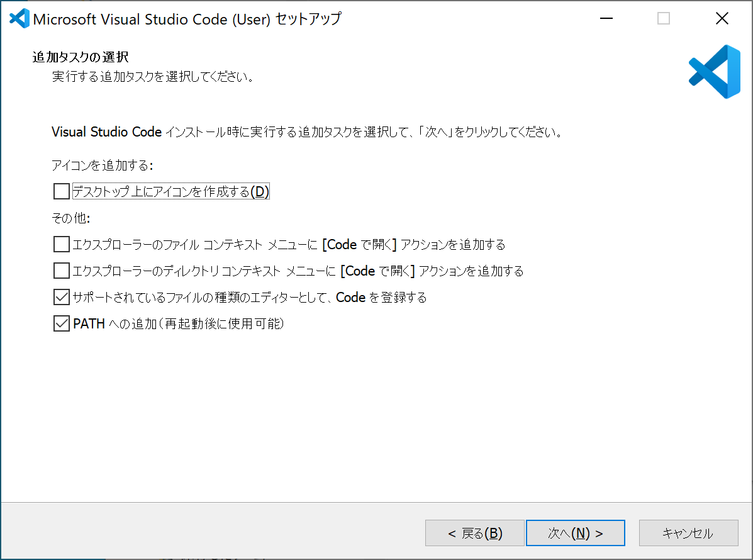Click the window title Microsoft Visual Studio Code (User) セットアップ
Viewport: 753px width, 560px height.
tap(187, 19)
